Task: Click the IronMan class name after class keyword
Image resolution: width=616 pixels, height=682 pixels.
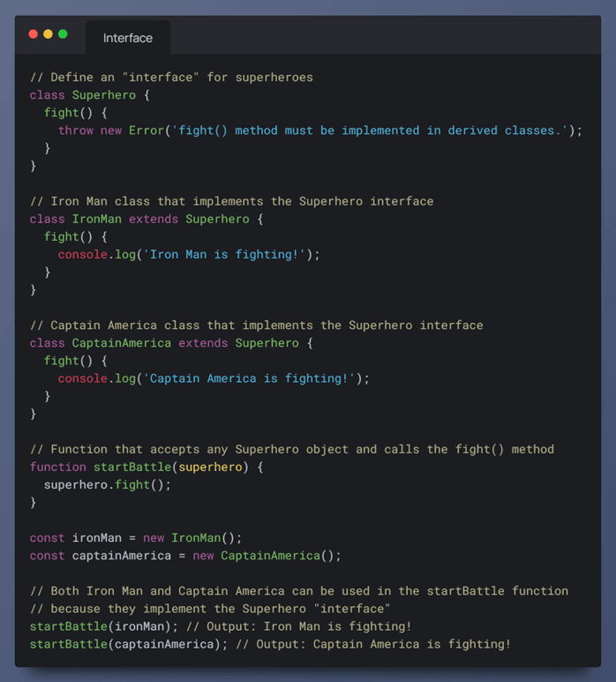Action: [x=97, y=219]
